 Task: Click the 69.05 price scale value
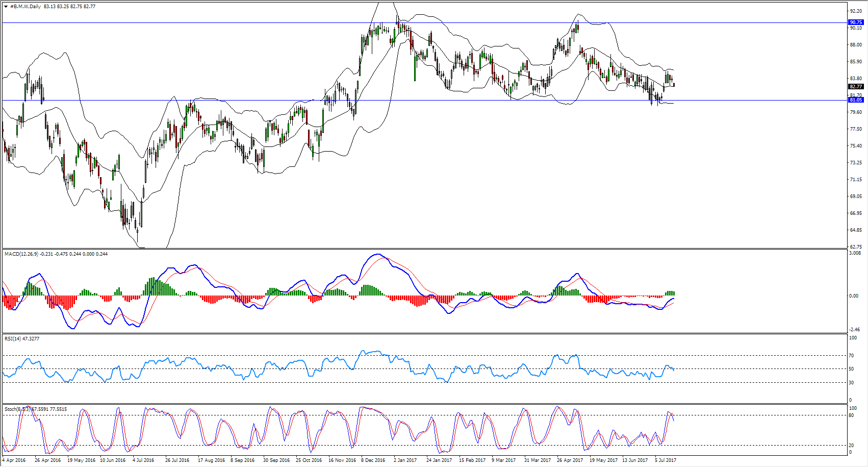click(855, 196)
